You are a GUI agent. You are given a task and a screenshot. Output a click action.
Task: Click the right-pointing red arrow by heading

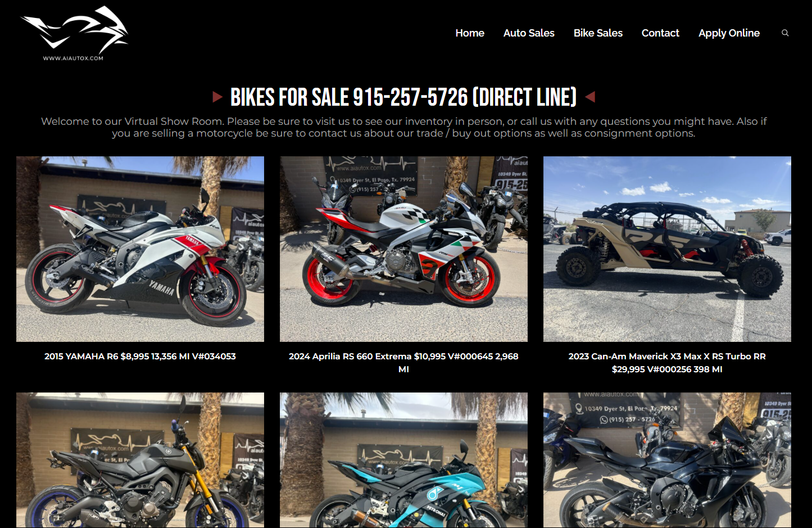click(217, 97)
